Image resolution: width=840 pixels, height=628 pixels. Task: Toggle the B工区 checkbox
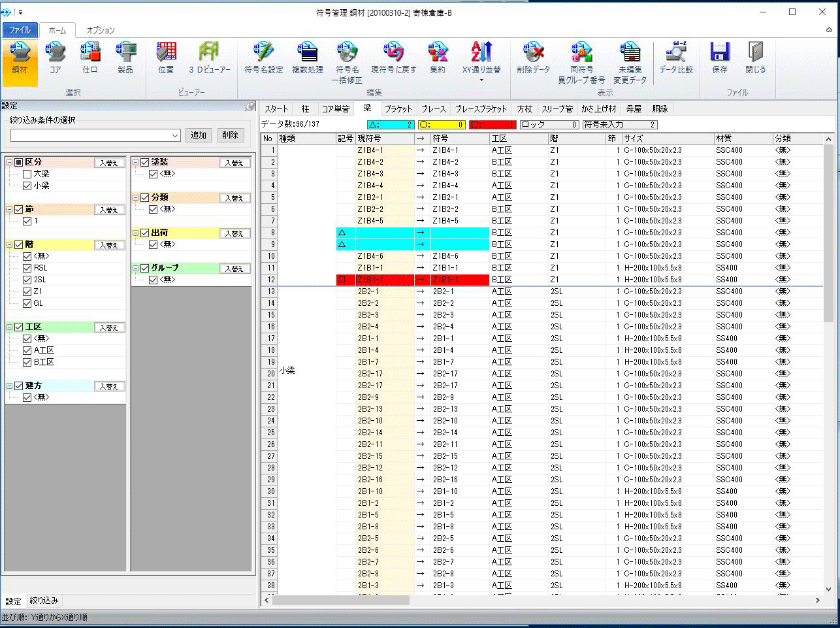27,362
